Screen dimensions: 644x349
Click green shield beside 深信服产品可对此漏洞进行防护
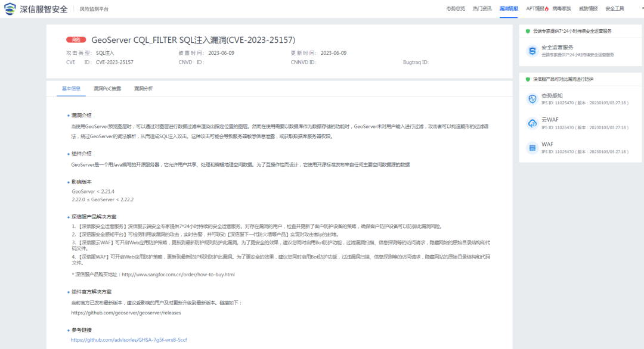(x=528, y=79)
